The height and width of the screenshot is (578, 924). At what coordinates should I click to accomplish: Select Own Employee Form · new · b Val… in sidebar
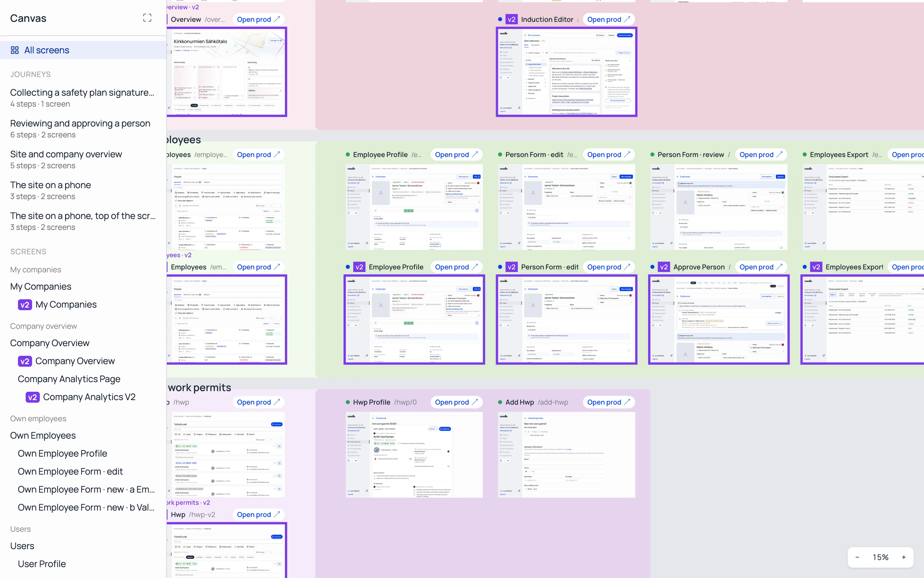(x=86, y=507)
